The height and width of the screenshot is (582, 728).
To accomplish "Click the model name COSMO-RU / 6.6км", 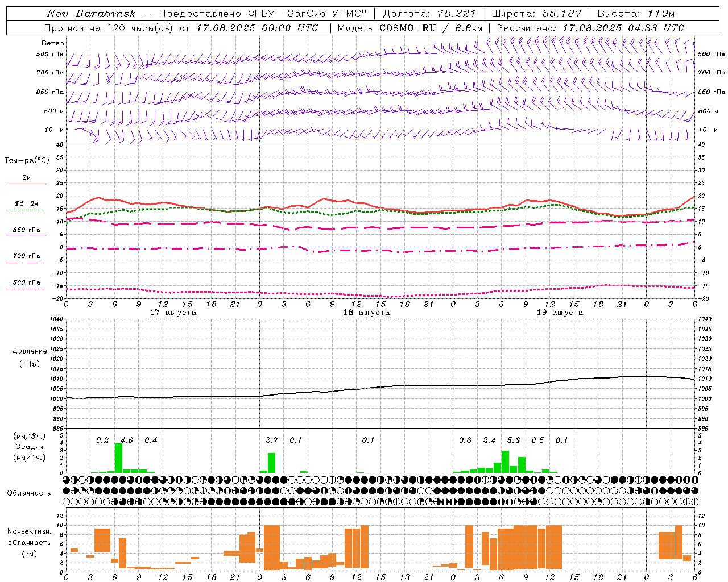I will (x=431, y=28).
